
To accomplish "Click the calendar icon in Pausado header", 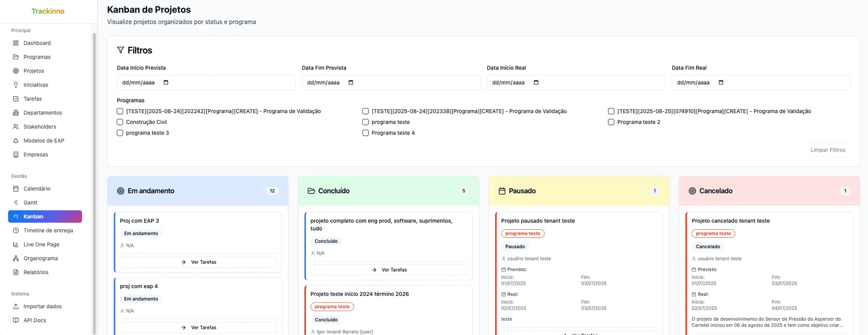I will [502, 191].
